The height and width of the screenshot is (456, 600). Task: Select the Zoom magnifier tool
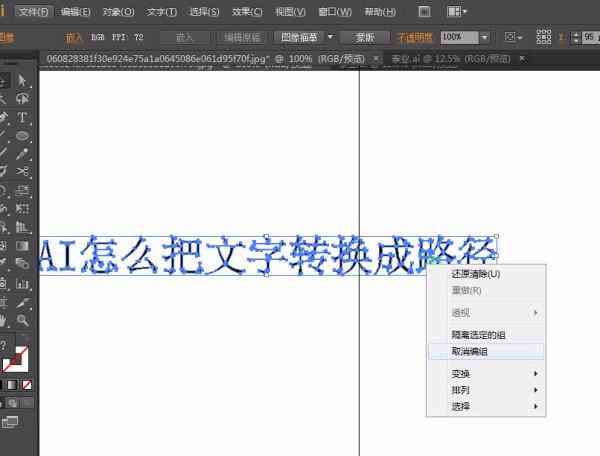pyautogui.click(x=22, y=320)
